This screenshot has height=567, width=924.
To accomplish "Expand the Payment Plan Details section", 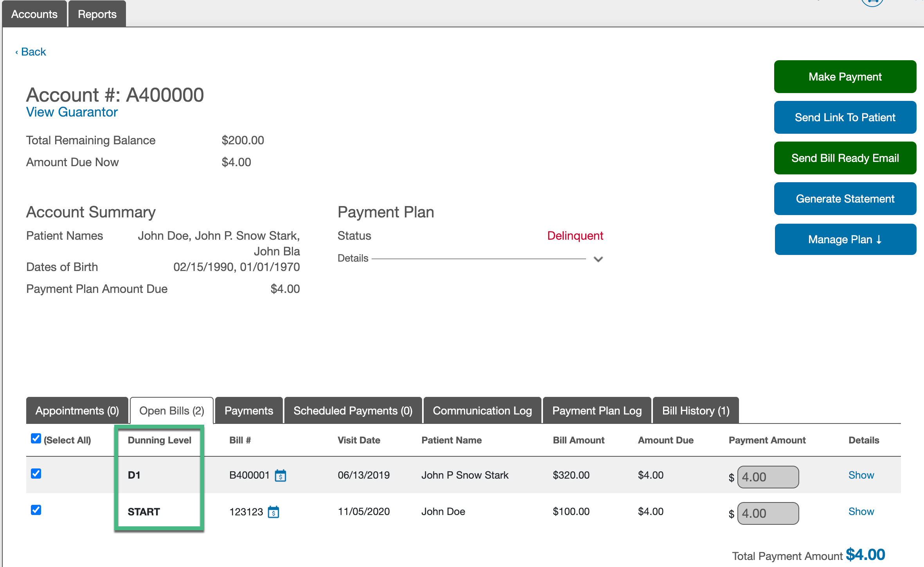I will tap(598, 259).
